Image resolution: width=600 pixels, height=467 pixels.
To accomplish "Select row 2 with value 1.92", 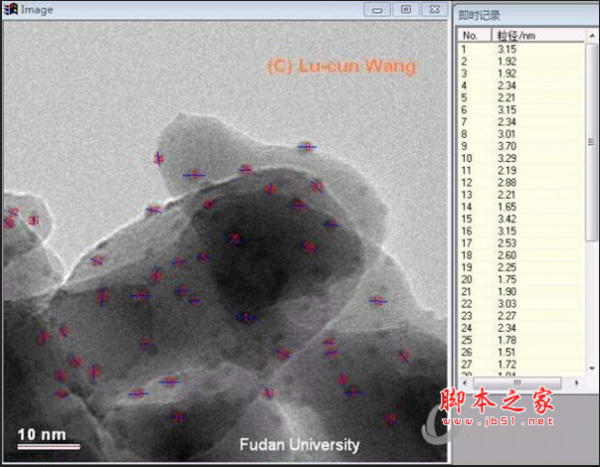I will point(521,62).
